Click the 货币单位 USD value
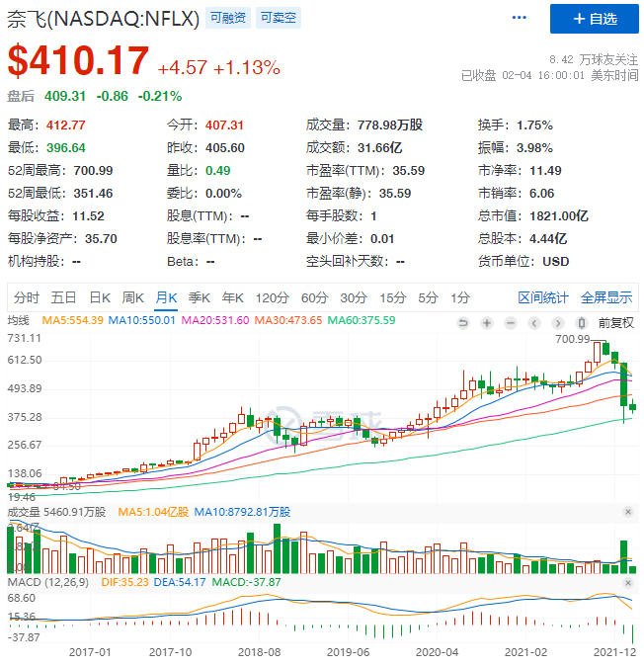Image resolution: width=644 pixels, height=667 pixels. (555, 261)
